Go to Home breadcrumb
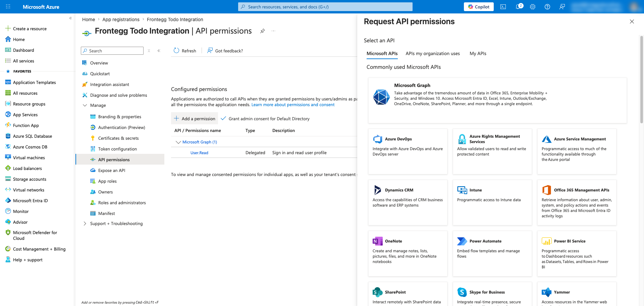 click(89, 19)
